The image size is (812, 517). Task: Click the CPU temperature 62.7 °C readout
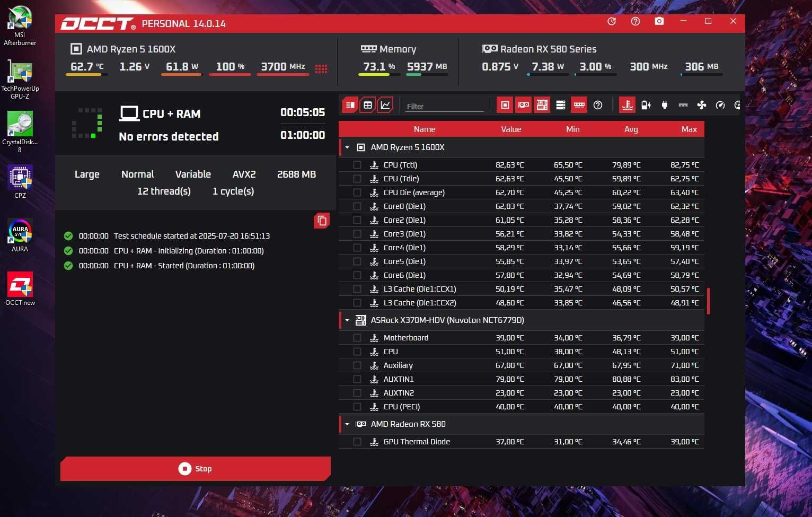[87, 67]
